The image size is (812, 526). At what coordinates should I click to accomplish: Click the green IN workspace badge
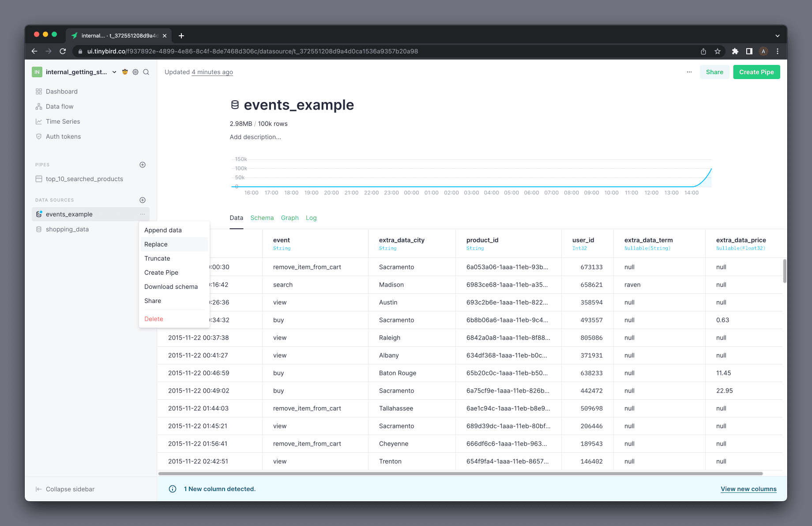(37, 72)
